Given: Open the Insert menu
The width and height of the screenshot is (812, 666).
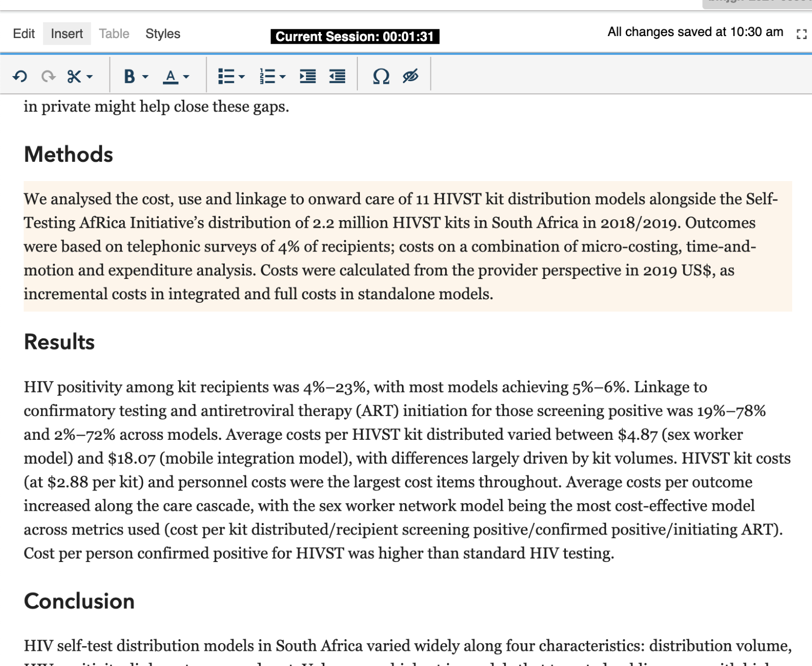Looking at the screenshot, I should (x=66, y=34).
